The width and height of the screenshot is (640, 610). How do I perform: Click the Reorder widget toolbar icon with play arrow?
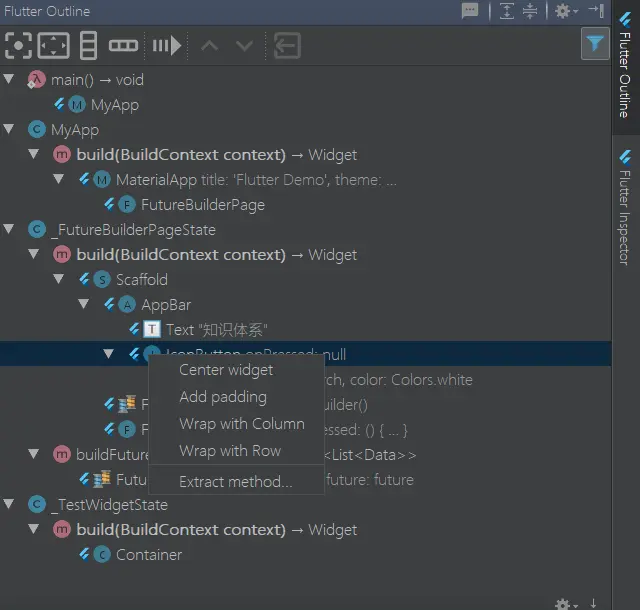pos(167,45)
